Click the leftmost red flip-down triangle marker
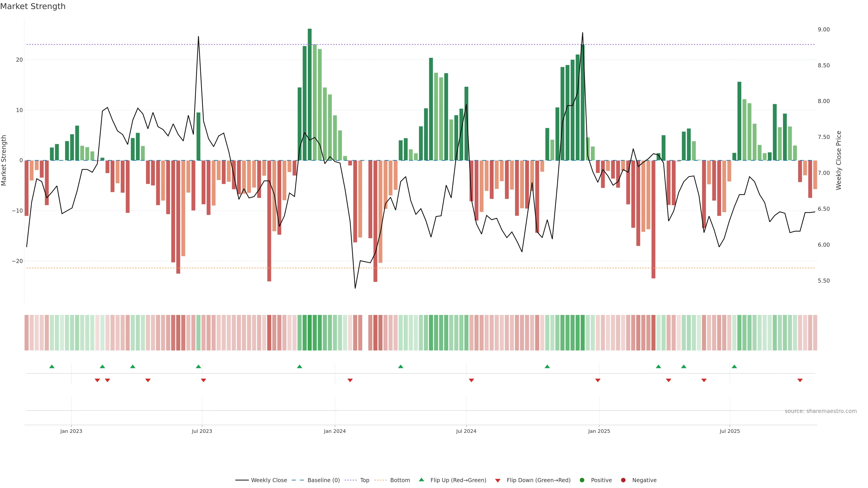The image size is (868, 488). (97, 380)
